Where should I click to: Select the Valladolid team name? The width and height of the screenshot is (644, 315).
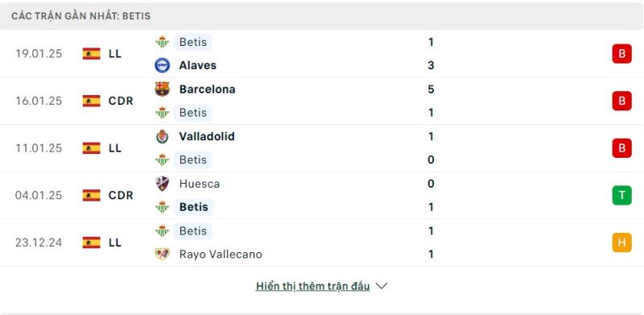click(207, 136)
